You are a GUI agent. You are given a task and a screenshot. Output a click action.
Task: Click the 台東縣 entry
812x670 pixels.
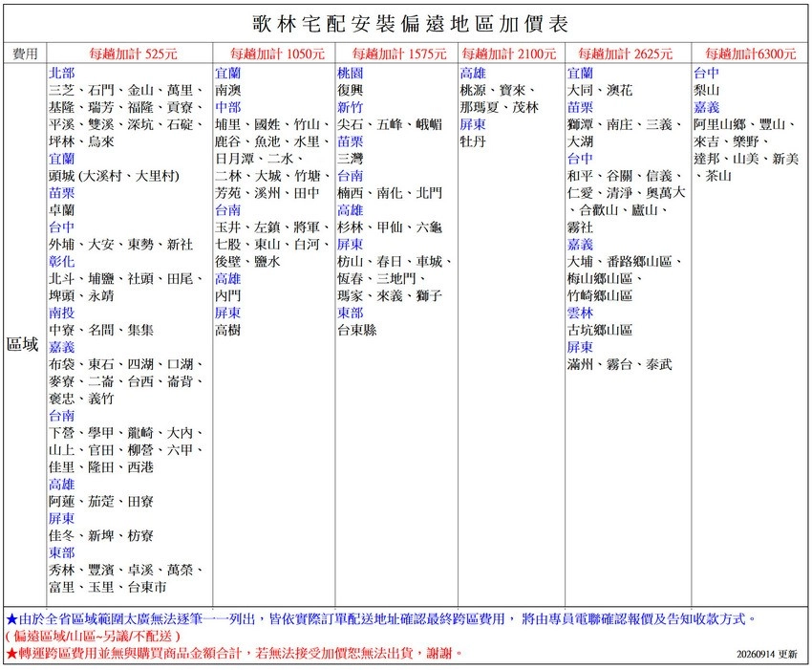click(357, 330)
